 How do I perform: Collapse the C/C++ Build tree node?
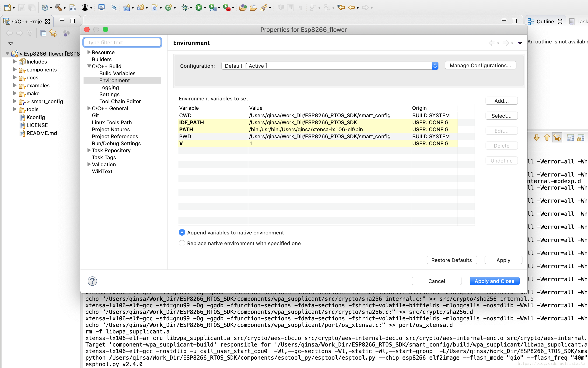(89, 66)
